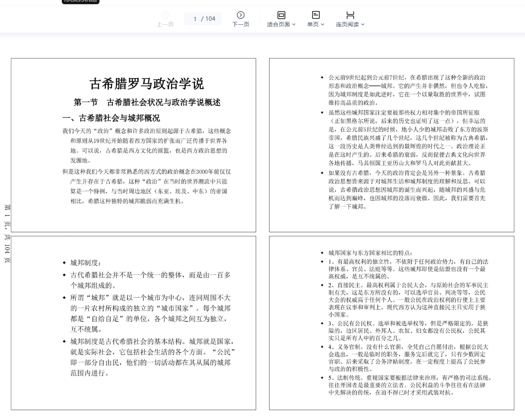Click the slide listing 城邦国家与东方国家相比的特点
The height and width of the screenshot is (420, 525).
pos(391,323)
